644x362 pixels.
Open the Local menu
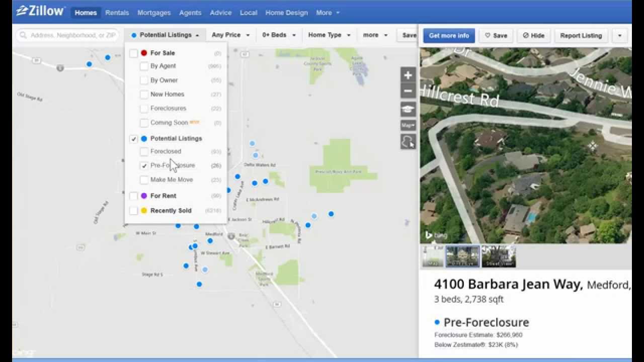tap(249, 13)
